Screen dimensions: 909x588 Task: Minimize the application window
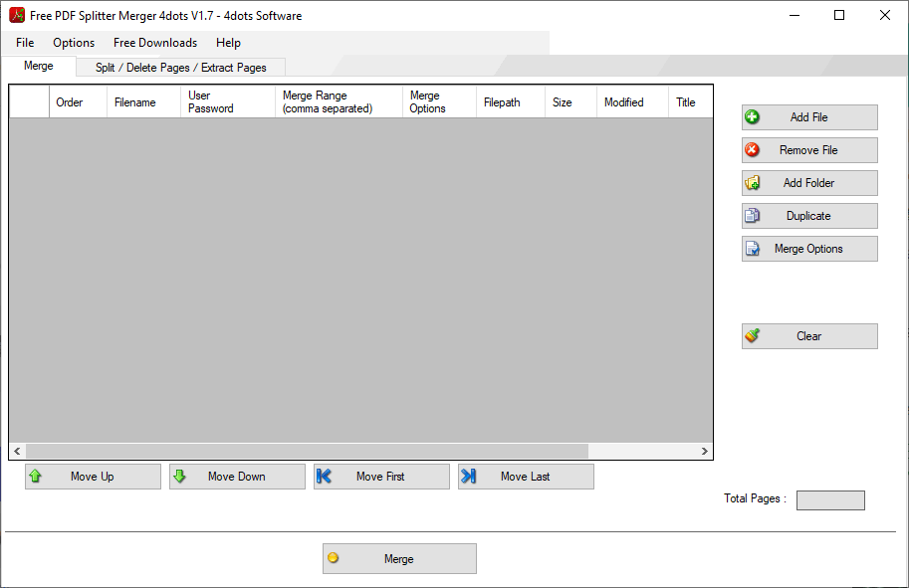point(795,15)
